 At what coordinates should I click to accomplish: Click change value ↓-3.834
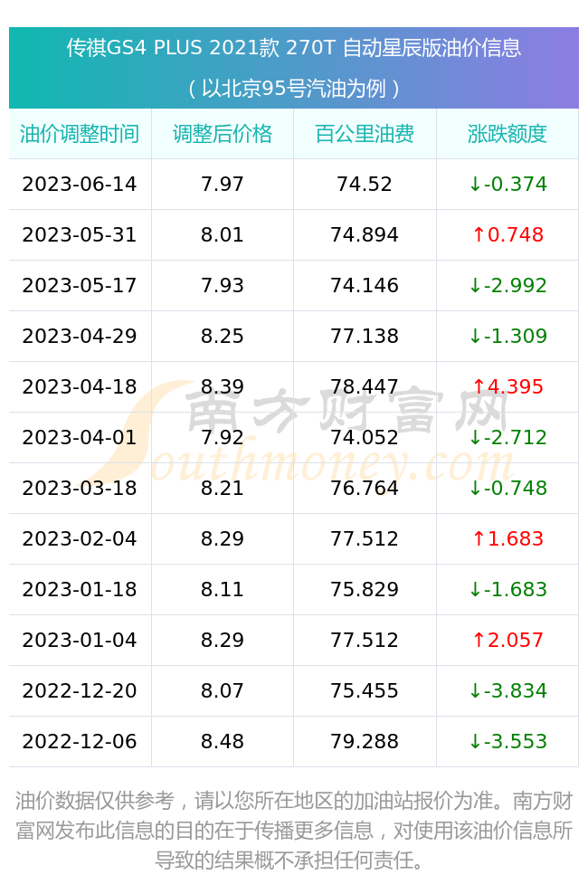[507, 691]
